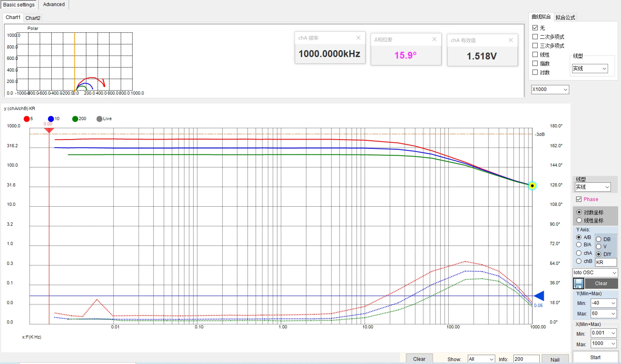Select the 线性坐标 radio button
The image size is (621, 364).
(579, 220)
